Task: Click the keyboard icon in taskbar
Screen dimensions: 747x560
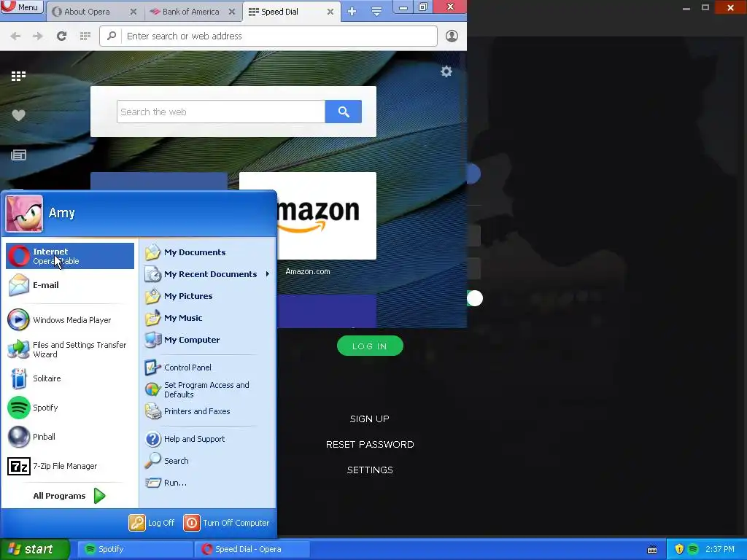Action: click(652, 550)
